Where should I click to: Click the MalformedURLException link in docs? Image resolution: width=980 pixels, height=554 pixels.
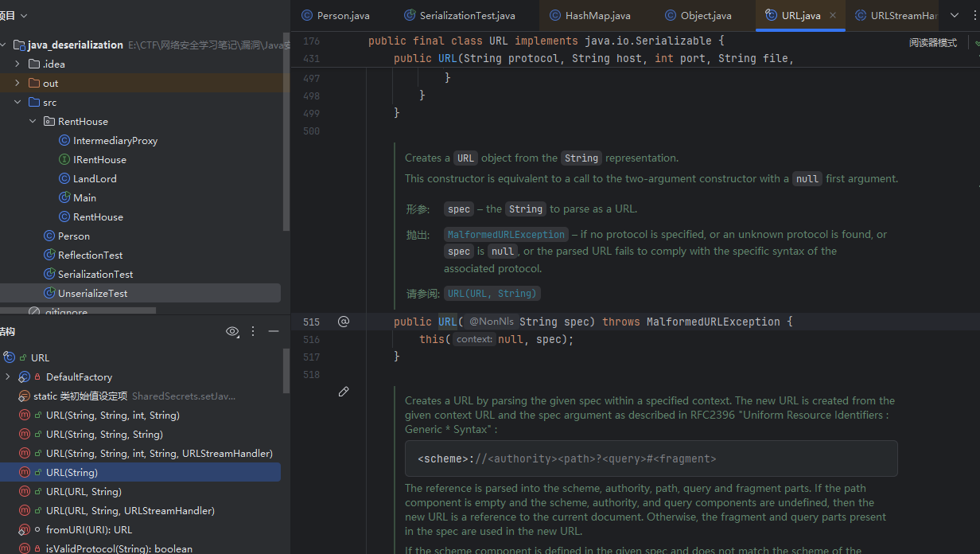[506, 235]
